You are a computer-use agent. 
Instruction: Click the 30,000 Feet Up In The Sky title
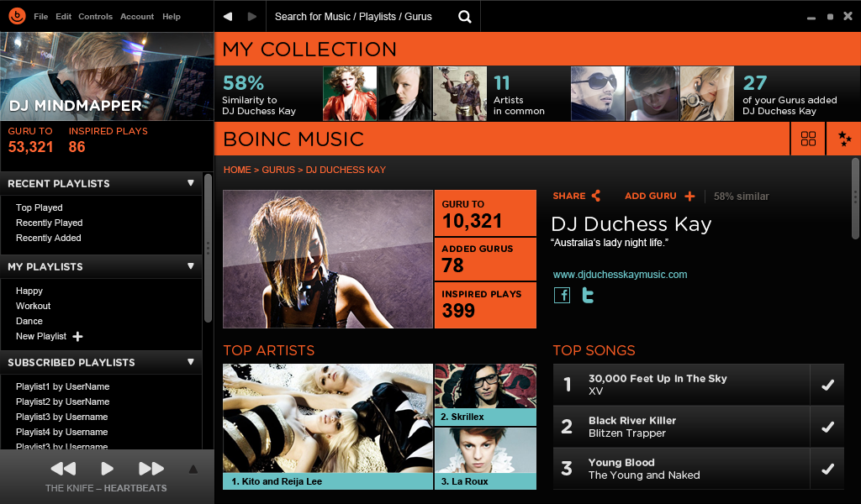tap(658, 378)
